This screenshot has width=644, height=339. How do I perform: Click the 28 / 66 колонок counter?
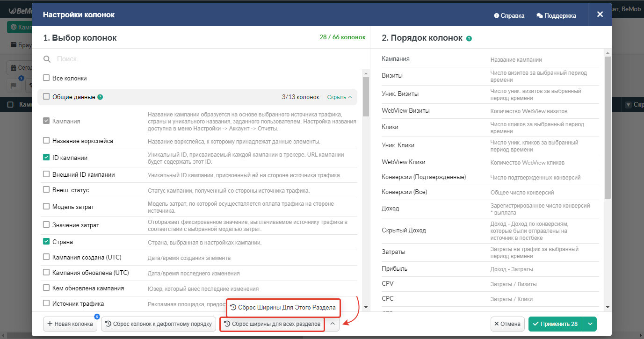point(342,37)
